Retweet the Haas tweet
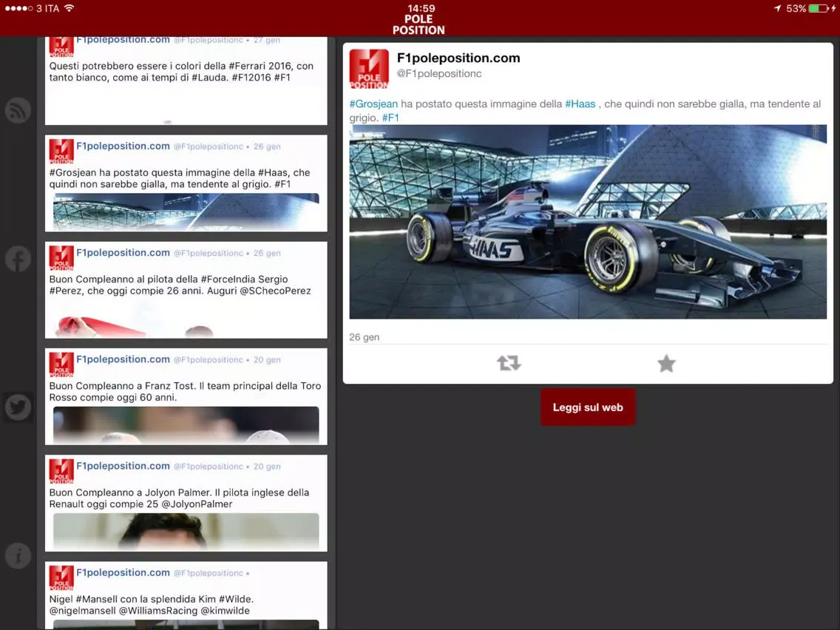840x630 pixels. (509, 363)
